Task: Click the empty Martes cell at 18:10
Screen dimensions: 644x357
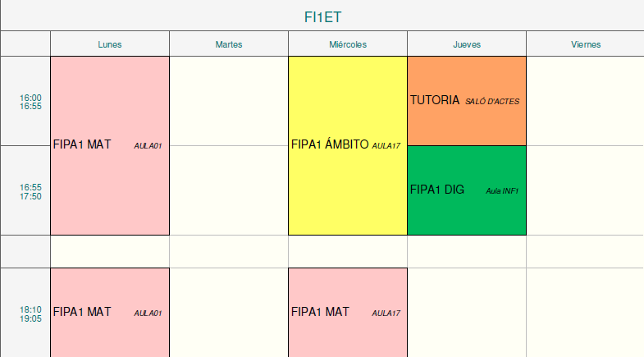Action: pos(228,312)
